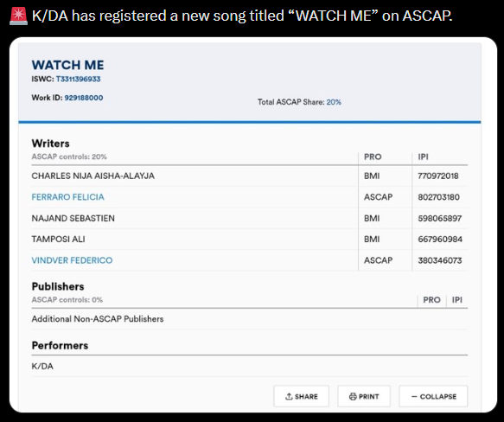Click the ISWC number T3311396933
The height and width of the screenshot is (422, 504).
click(x=78, y=79)
